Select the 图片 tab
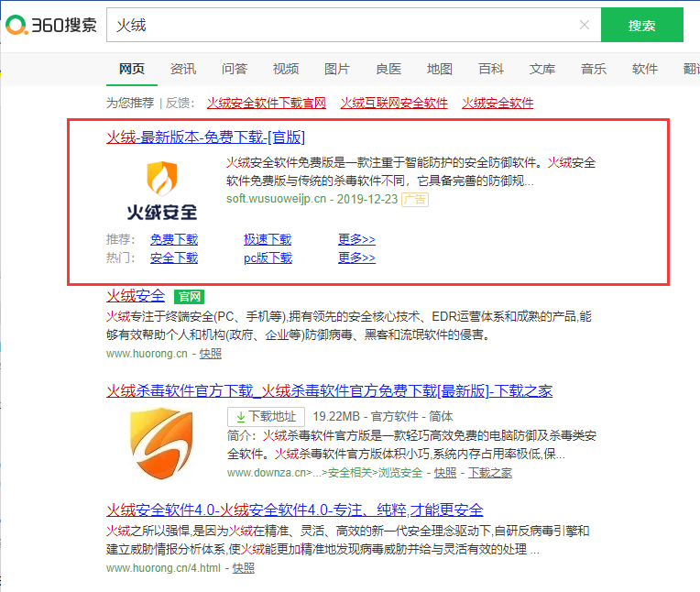The height and width of the screenshot is (592, 700). click(x=336, y=69)
